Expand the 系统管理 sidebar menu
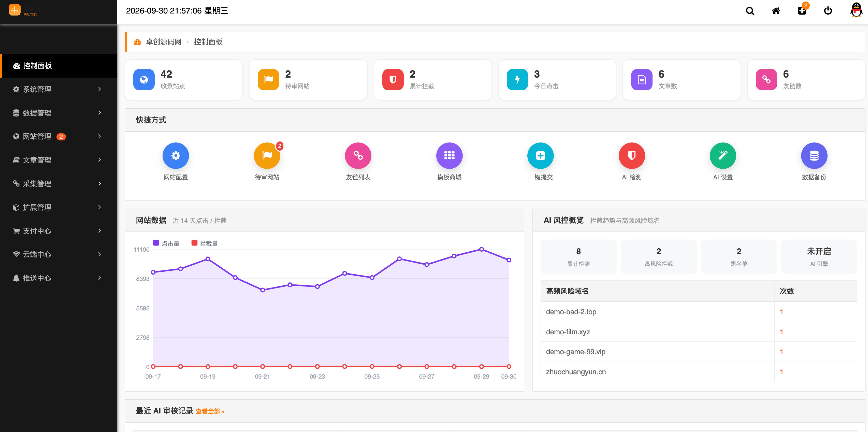 coord(59,89)
